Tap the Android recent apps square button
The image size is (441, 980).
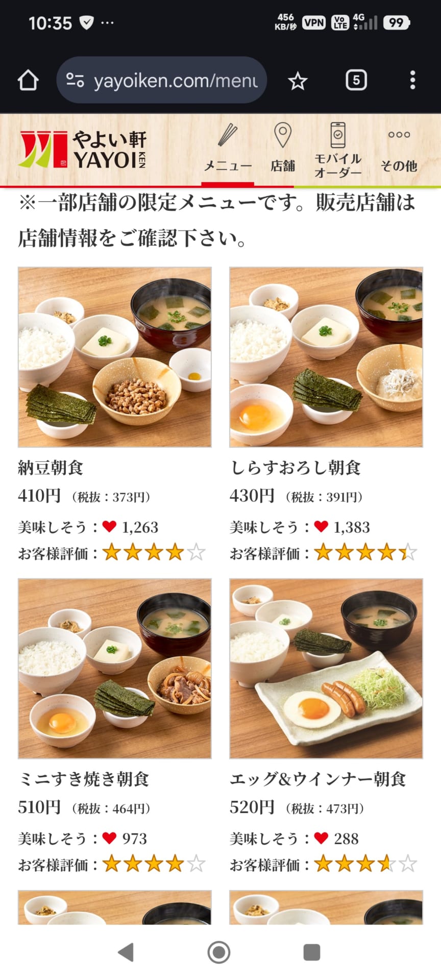pos(312,952)
